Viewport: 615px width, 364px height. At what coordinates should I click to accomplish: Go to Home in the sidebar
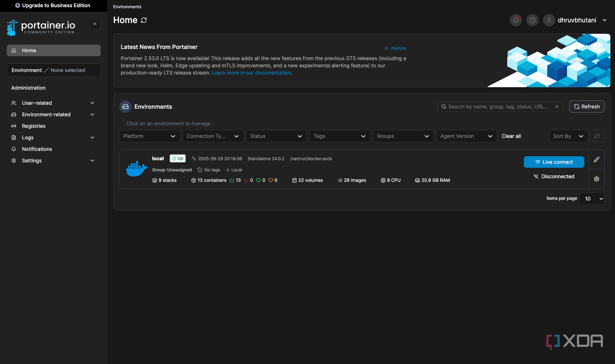pyautogui.click(x=54, y=50)
